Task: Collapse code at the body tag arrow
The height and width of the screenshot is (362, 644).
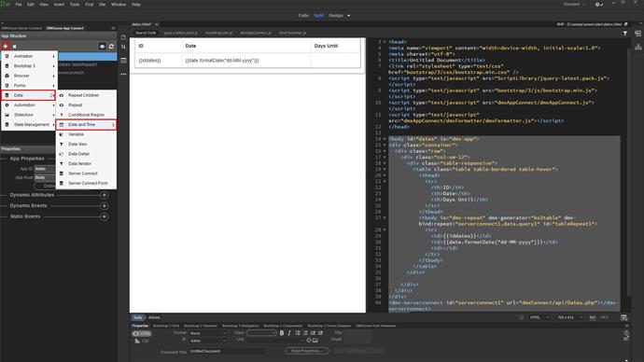Action: (385, 139)
